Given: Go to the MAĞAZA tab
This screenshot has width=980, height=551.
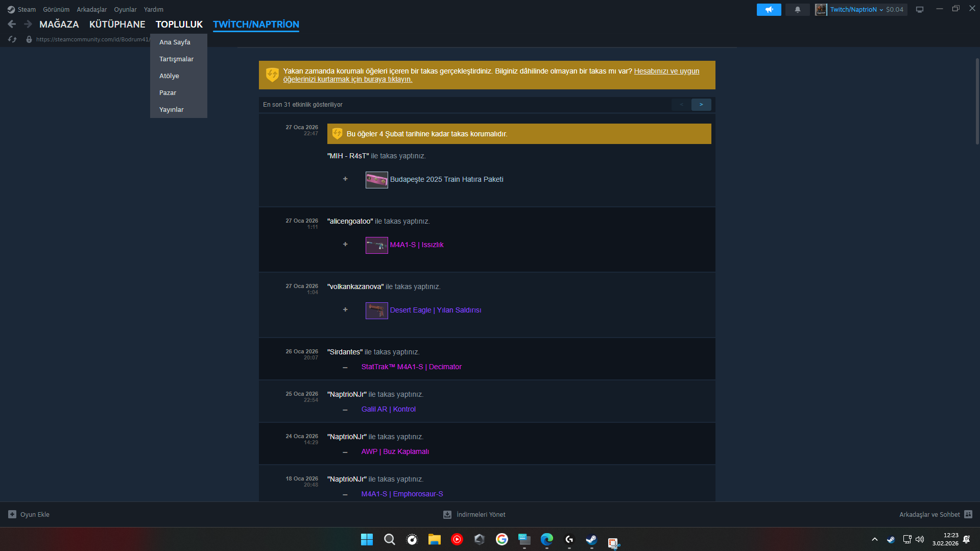Looking at the screenshot, I should click(59, 24).
